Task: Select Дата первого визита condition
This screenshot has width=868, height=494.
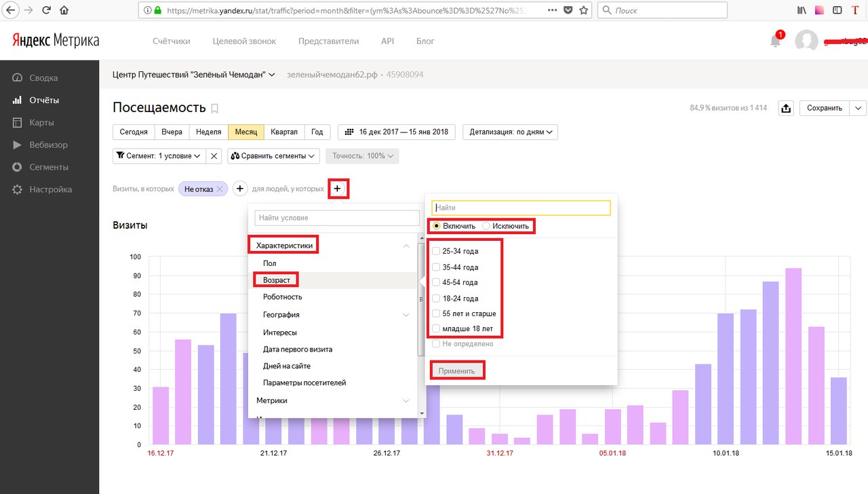Action: pyautogui.click(x=298, y=349)
